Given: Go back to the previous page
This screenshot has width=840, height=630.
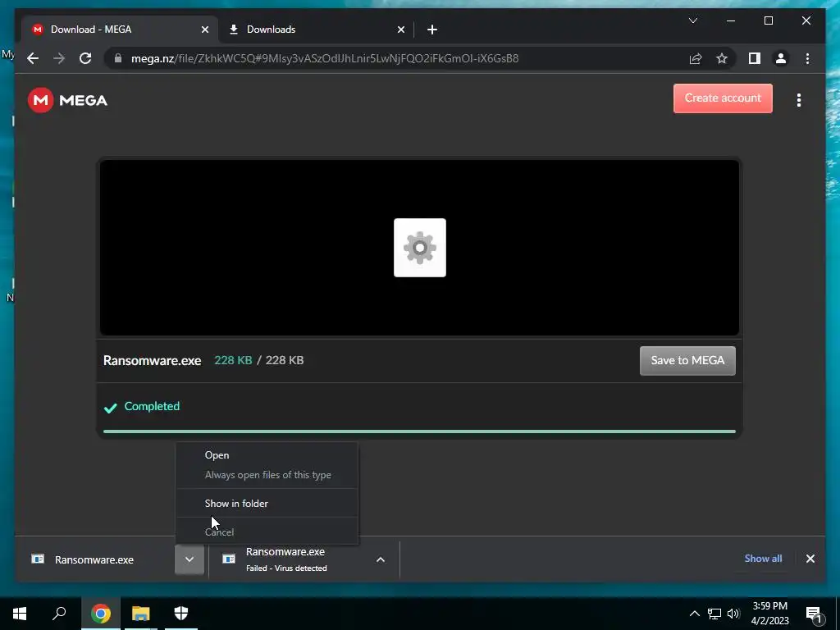Looking at the screenshot, I should (33, 58).
